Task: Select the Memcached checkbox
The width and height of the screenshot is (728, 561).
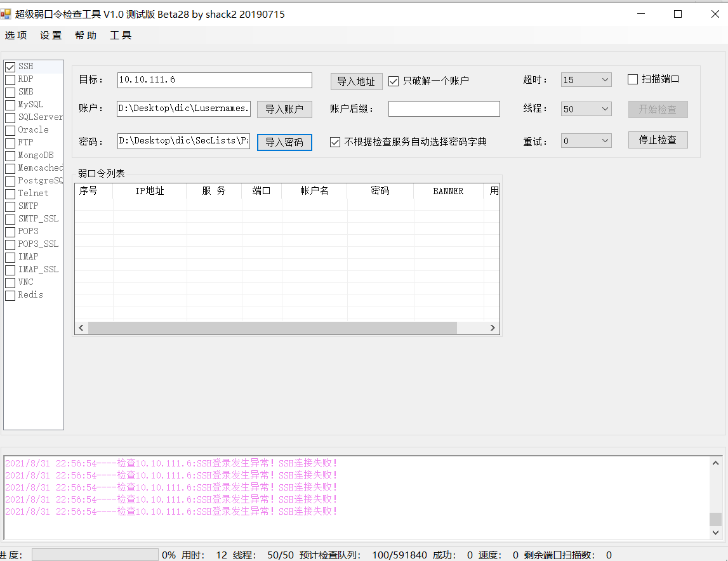Action: 10,168
